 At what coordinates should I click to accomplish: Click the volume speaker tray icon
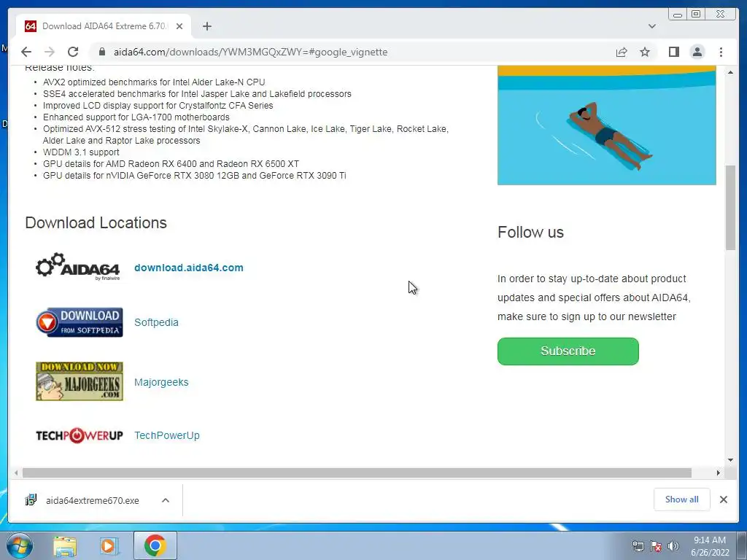673,546
